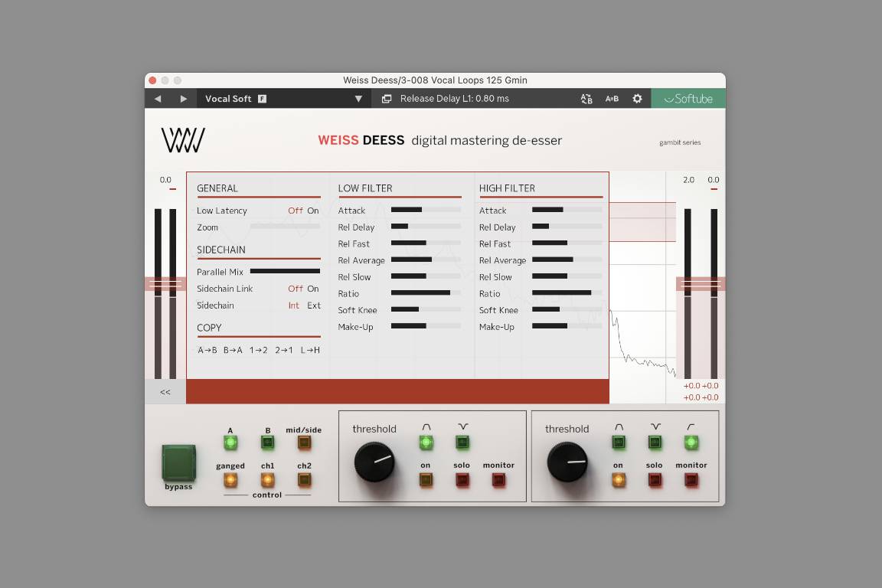Adjust High Filter Ratio slider
The image size is (882, 588).
coord(567,292)
